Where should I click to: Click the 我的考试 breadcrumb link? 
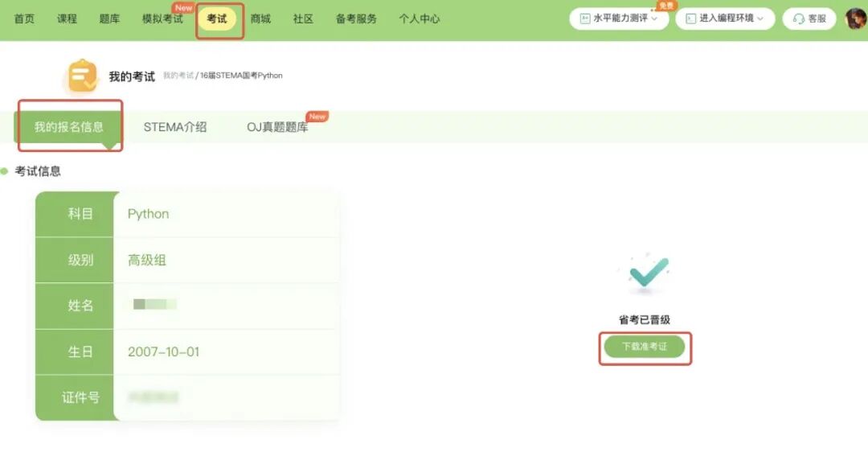coord(178,76)
